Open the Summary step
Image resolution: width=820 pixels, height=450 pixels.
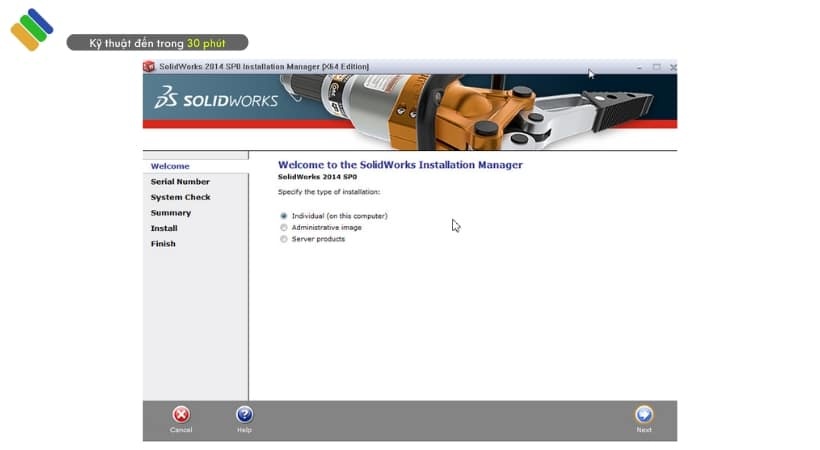(x=170, y=213)
